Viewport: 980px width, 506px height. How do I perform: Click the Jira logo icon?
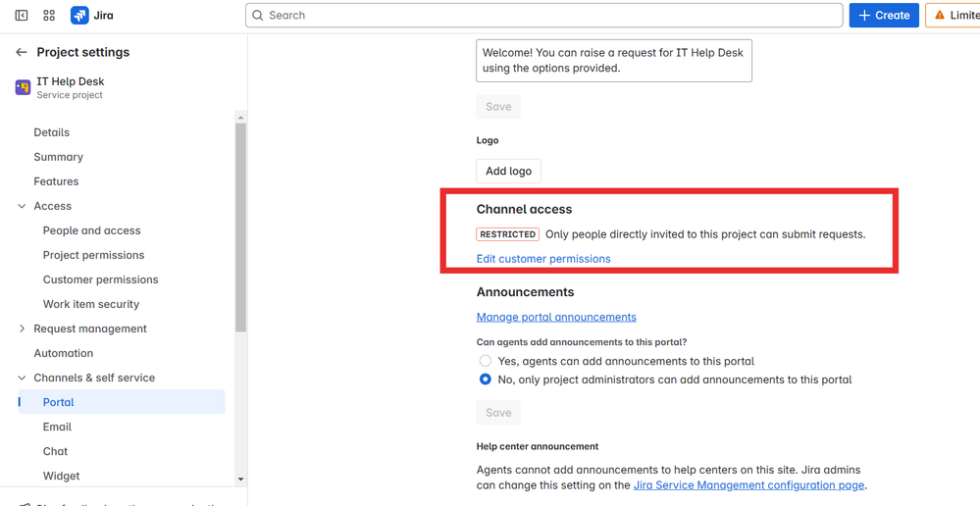pyautogui.click(x=79, y=16)
